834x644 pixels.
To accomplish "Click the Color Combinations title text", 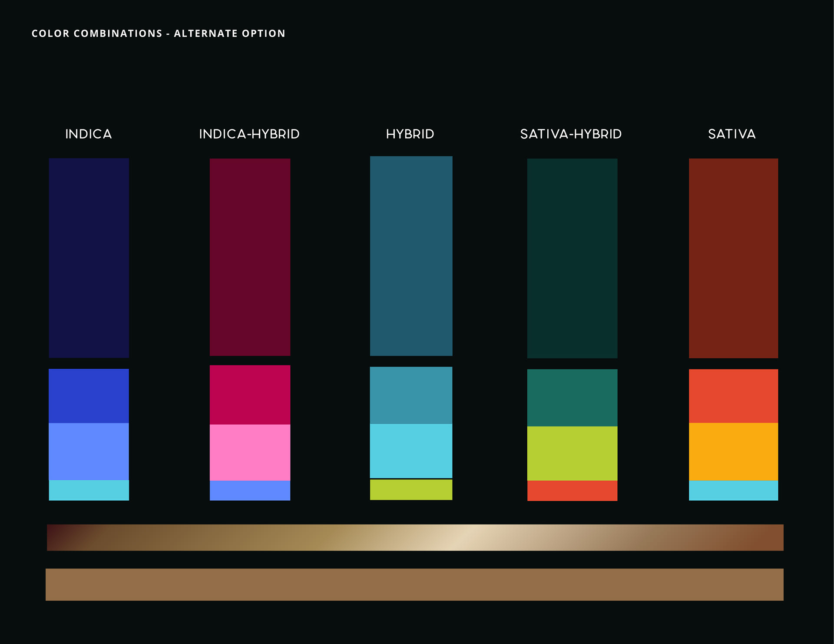I will 158,33.
